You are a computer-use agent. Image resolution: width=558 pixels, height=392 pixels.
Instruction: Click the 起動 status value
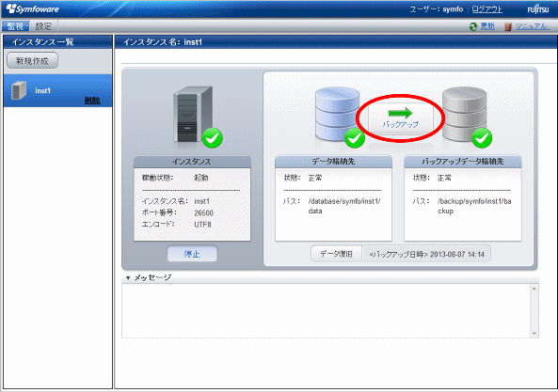pos(201,178)
